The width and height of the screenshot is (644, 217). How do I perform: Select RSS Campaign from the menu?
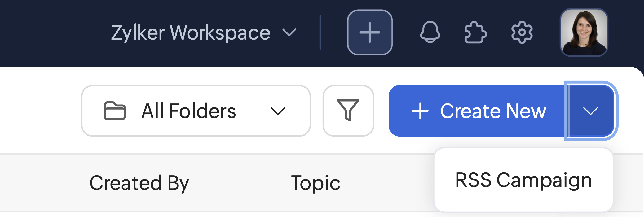point(524,180)
